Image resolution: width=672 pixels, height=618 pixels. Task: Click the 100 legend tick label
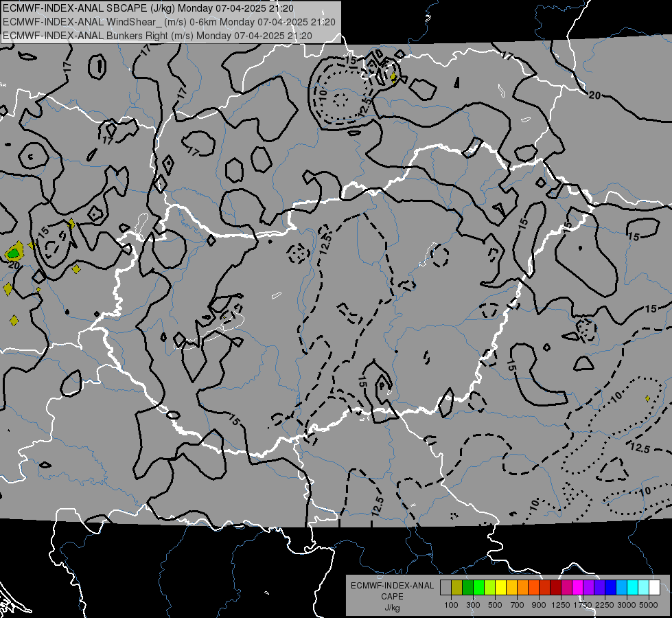click(x=451, y=605)
